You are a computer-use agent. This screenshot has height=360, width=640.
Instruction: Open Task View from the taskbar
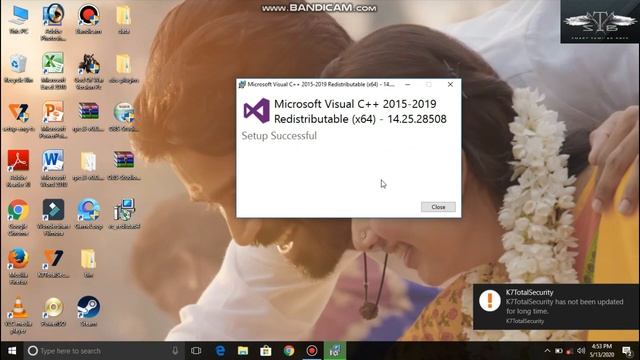tap(196, 351)
